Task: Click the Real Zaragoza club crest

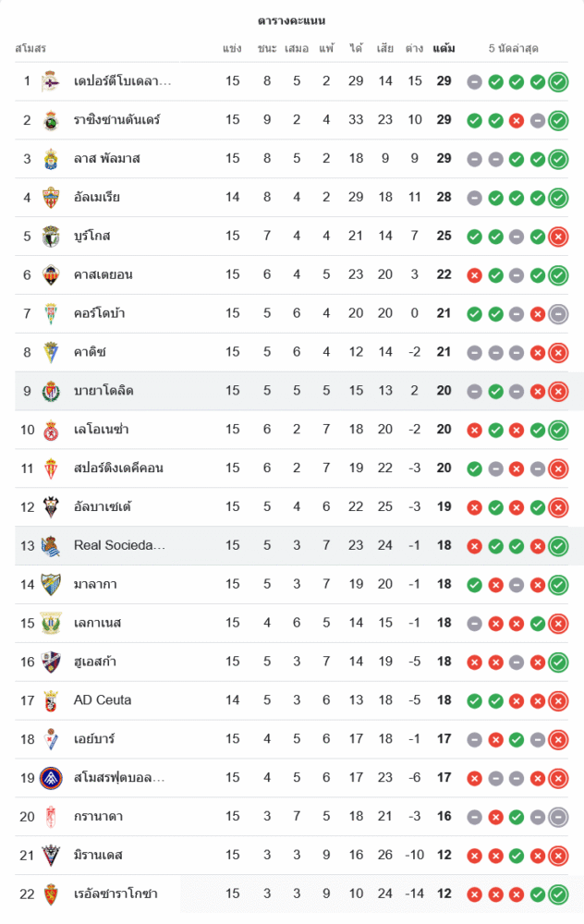Action: click(50, 894)
